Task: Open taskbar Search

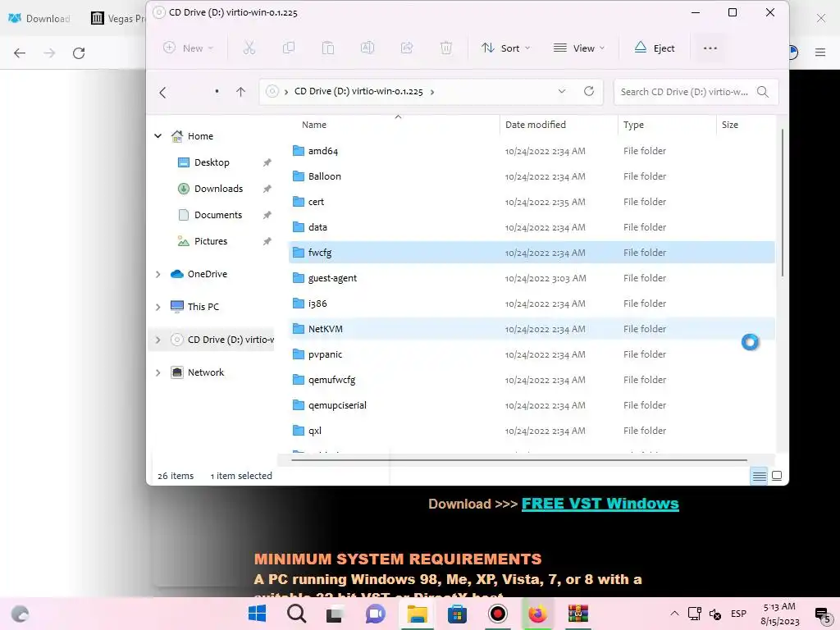Action: (x=296, y=614)
